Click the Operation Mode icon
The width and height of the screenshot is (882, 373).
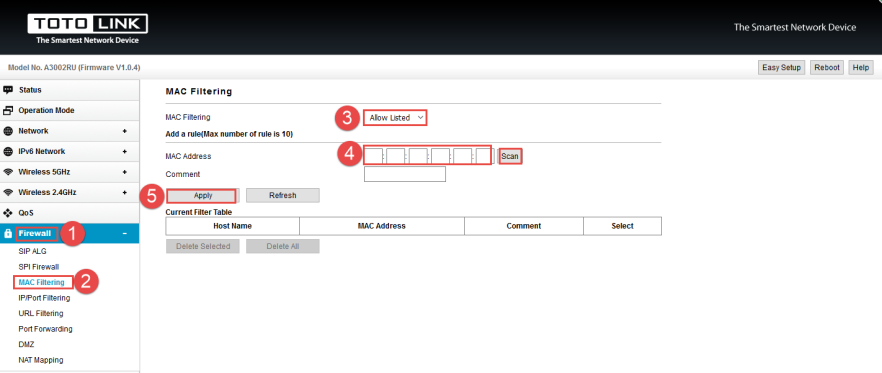point(8,110)
